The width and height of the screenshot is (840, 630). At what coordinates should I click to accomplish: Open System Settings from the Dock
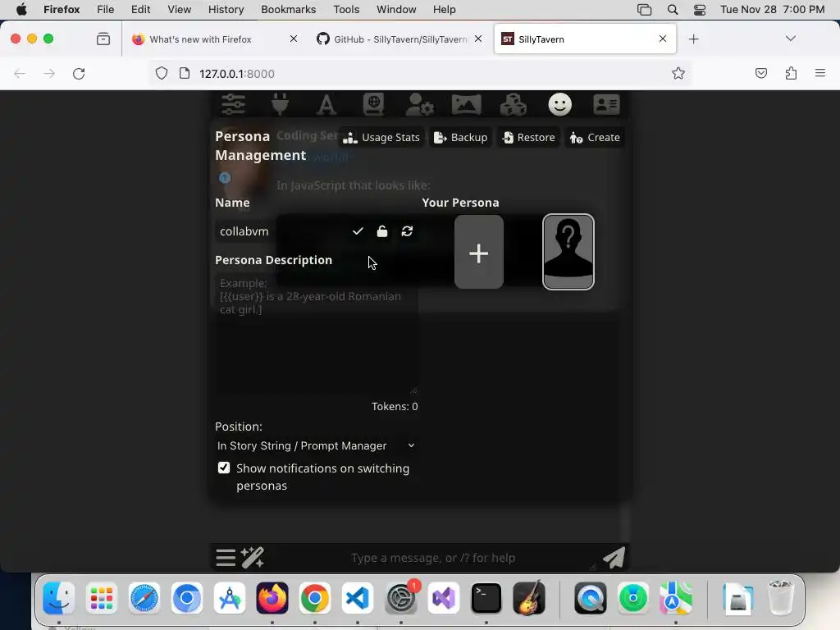[400, 598]
